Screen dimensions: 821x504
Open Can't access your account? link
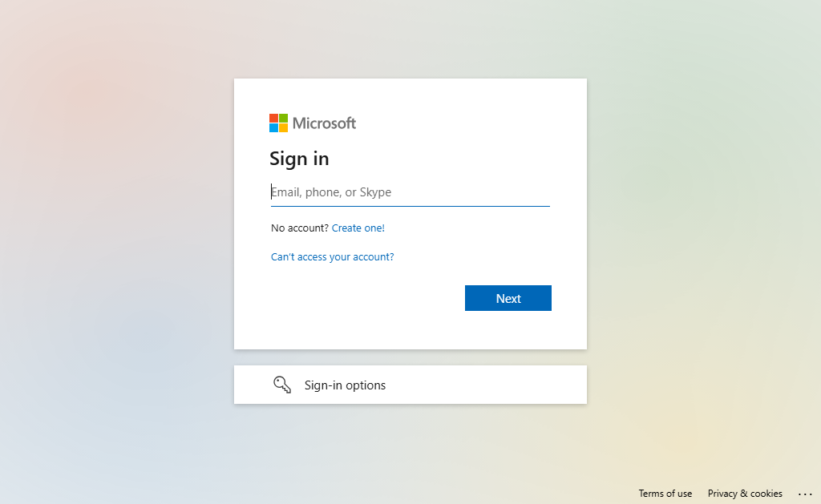click(x=333, y=256)
